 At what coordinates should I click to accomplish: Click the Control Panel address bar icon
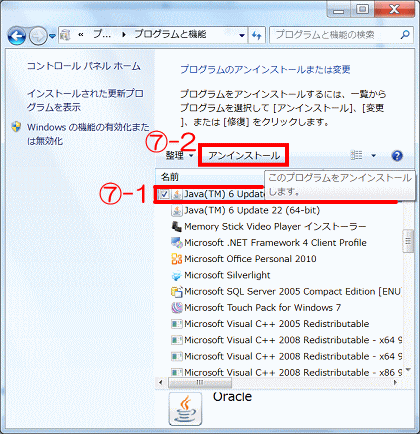pyautogui.click(x=66, y=35)
